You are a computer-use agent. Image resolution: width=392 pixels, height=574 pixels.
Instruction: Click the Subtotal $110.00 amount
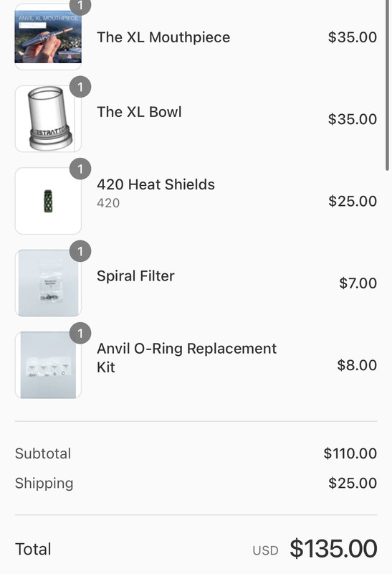tap(350, 453)
